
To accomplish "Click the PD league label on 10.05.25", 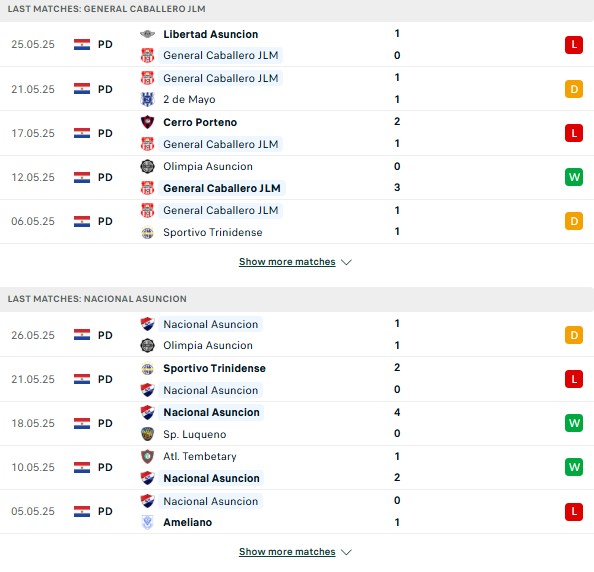I will [105, 467].
